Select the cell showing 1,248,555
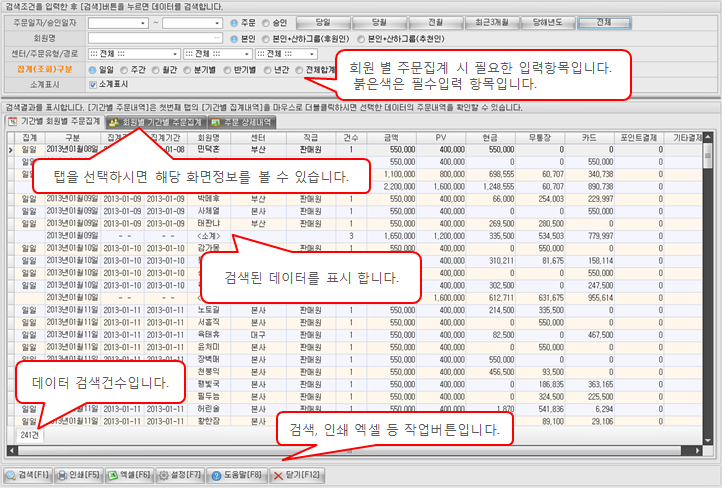 (490, 186)
